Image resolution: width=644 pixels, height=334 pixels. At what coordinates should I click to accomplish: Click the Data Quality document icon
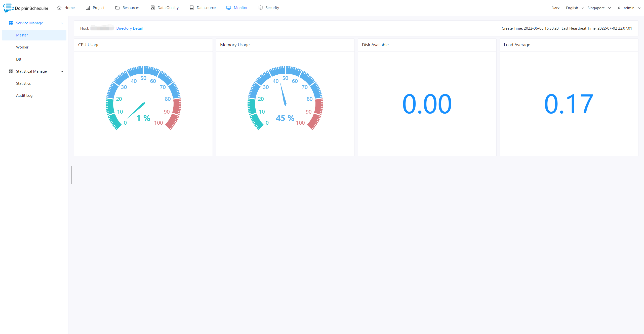[153, 8]
